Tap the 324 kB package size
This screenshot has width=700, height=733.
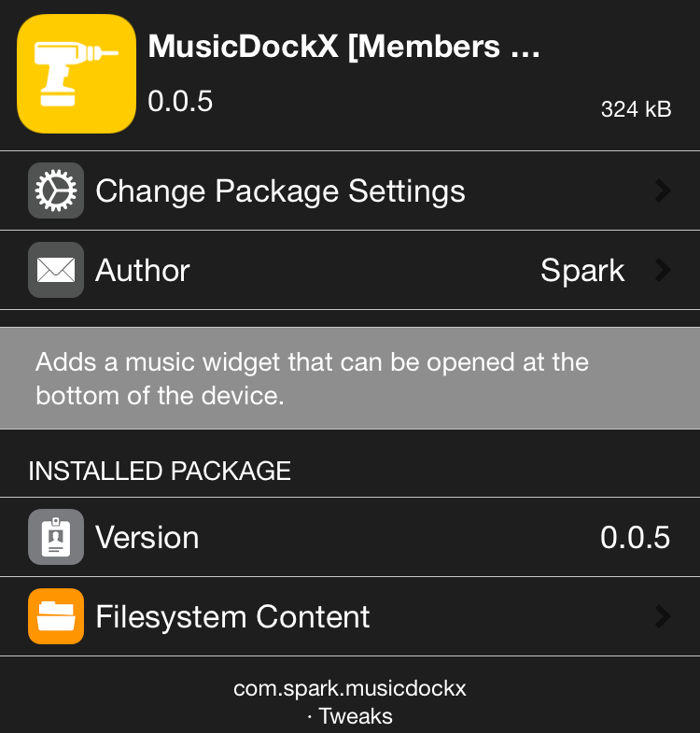click(636, 109)
